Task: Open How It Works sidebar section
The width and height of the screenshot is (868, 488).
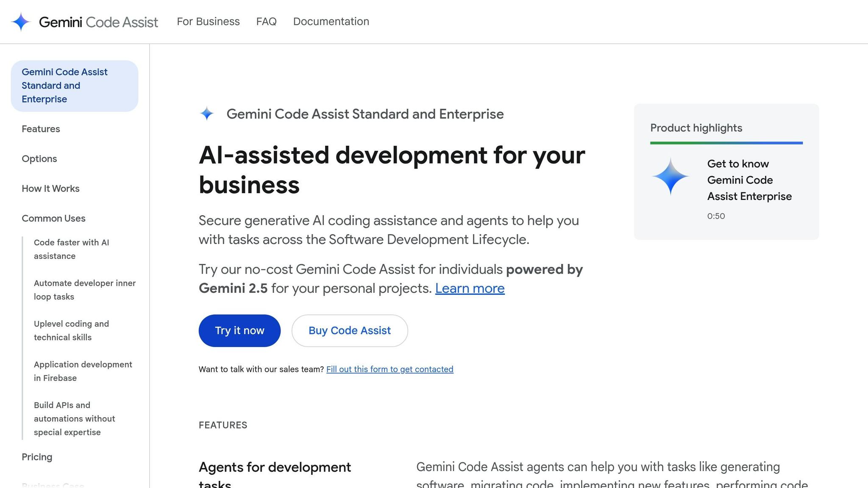Action: (x=50, y=189)
